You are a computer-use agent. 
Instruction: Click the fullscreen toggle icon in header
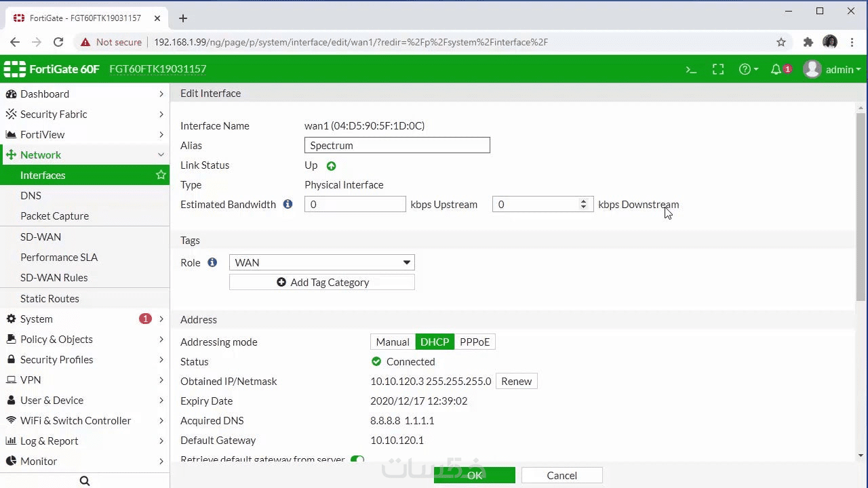click(x=718, y=69)
